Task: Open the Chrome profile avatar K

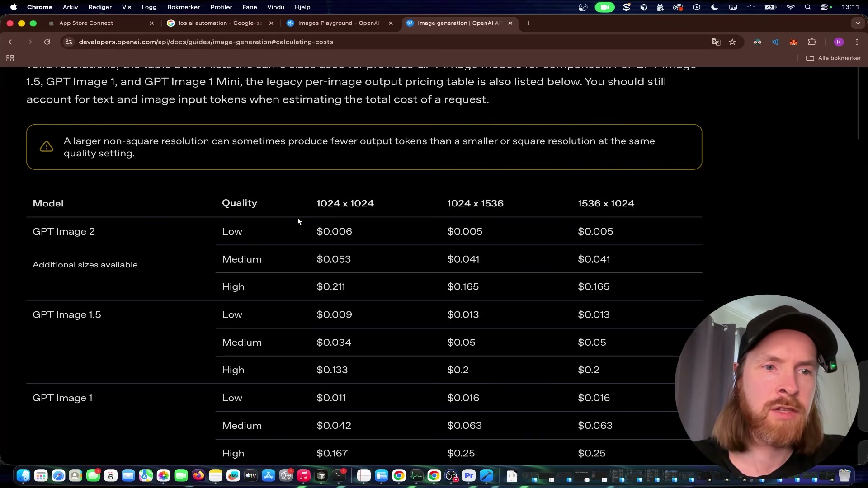Action: [839, 42]
